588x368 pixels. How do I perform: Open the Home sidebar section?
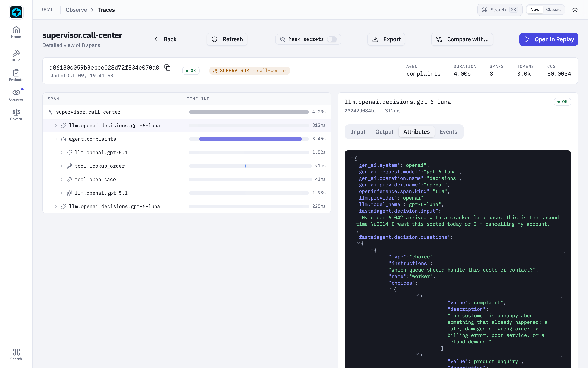16,32
